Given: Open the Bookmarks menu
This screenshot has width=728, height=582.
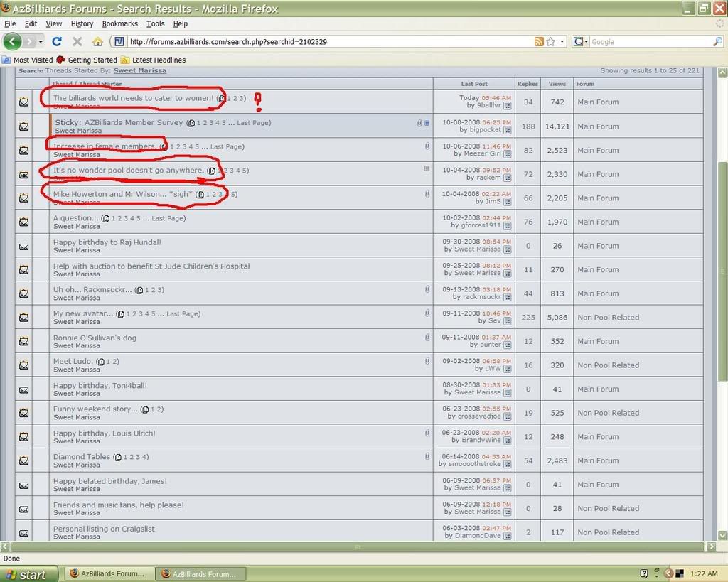Looking at the screenshot, I should [x=119, y=23].
